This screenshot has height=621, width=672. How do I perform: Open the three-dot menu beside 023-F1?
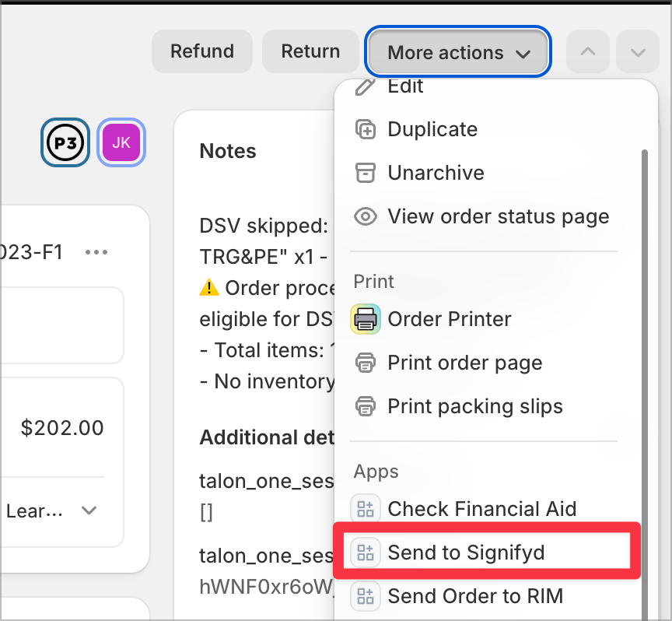96,252
